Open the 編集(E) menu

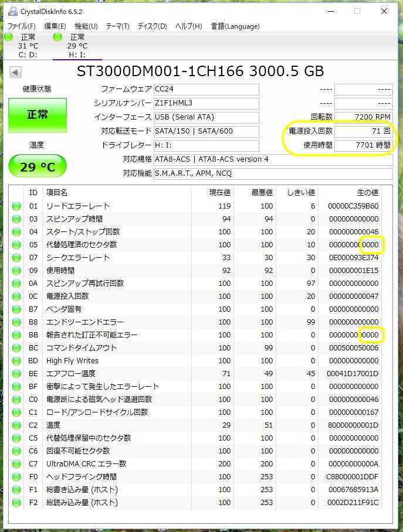pos(55,26)
